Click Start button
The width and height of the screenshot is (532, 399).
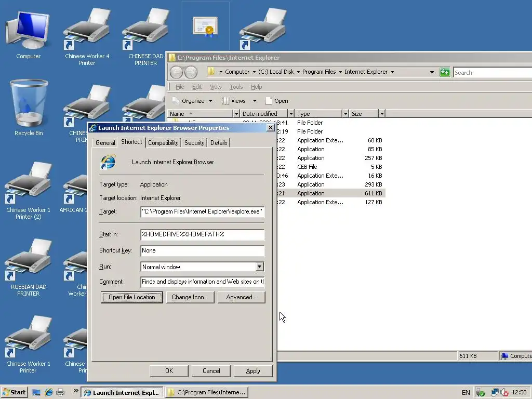[x=14, y=393]
